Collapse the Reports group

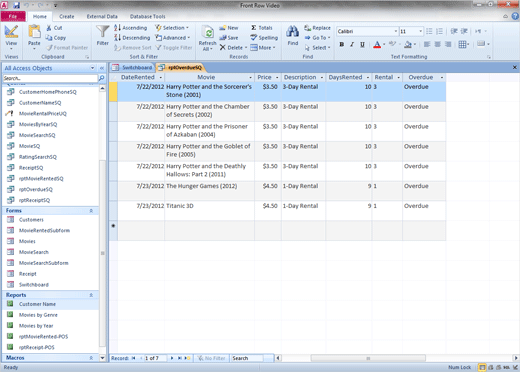click(x=91, y=295)
